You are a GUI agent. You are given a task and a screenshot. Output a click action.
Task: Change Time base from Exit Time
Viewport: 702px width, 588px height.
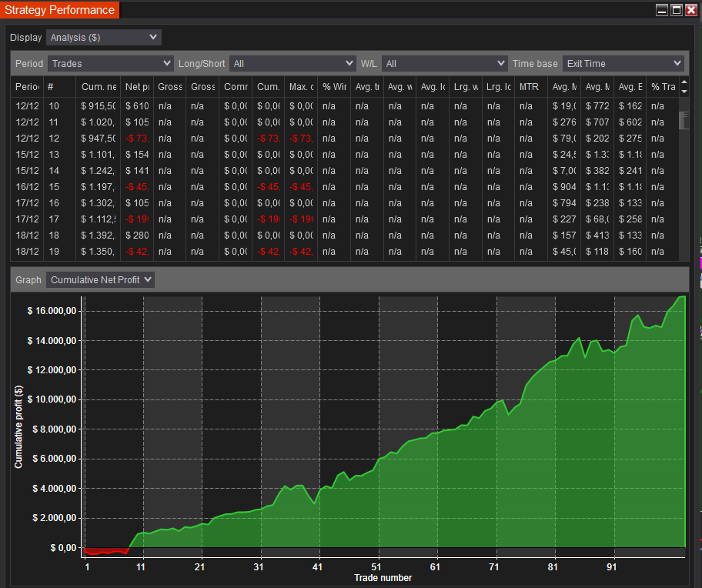pos(623,63)
